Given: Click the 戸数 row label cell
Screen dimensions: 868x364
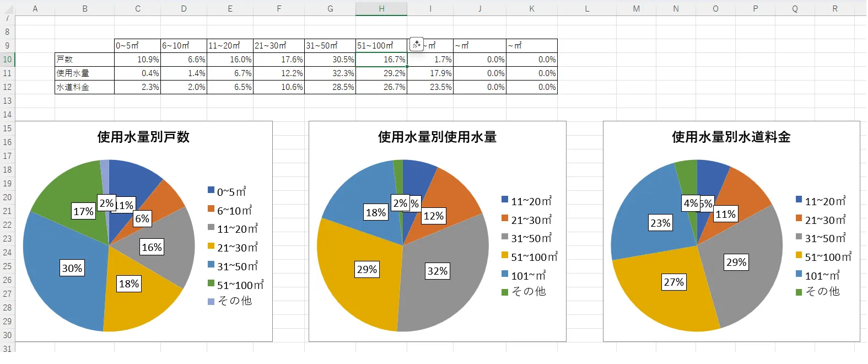Looking at the screenshot, I should pos(85,60).
